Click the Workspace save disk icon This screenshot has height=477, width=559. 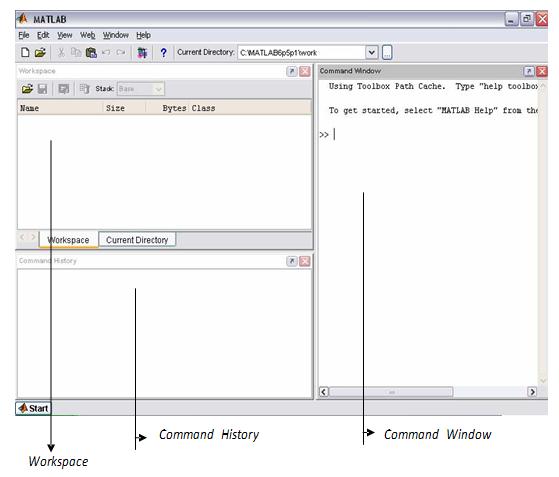[42, 89]
